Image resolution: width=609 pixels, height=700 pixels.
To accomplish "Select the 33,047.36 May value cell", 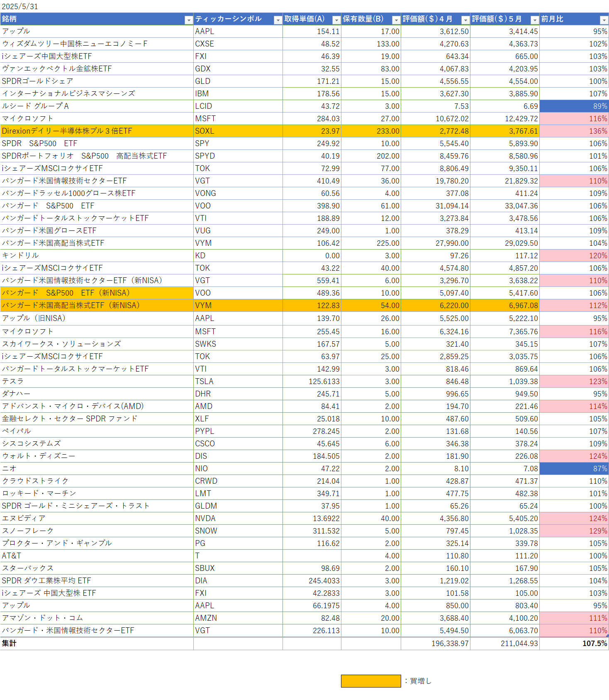I will click(x=505, y=206).
